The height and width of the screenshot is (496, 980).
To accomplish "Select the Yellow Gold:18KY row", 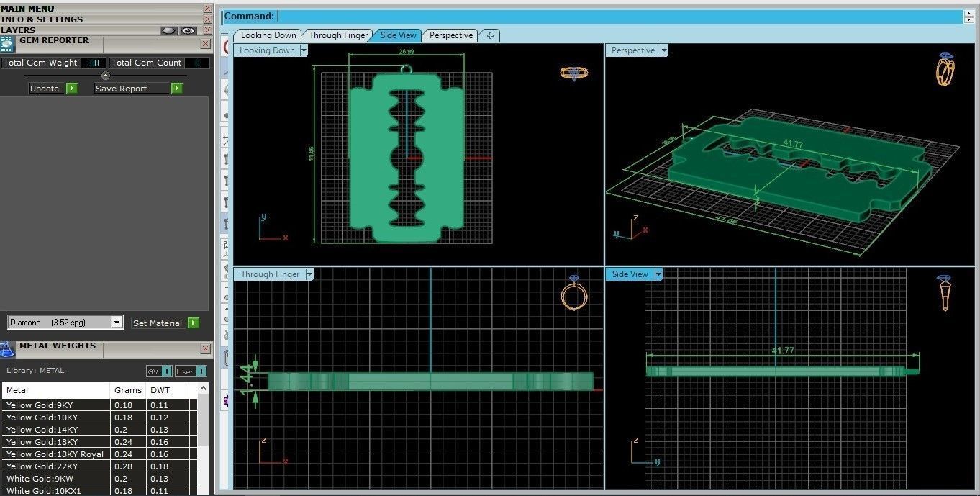I will [x=99, y=442].
